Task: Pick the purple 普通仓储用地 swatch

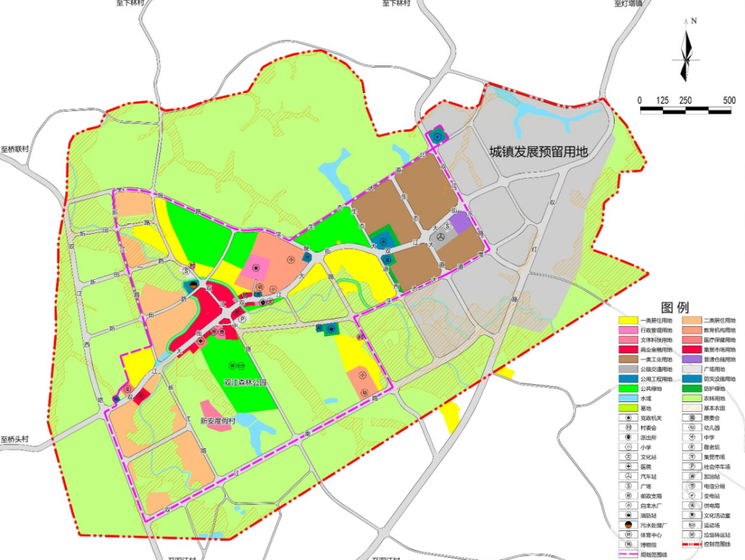Action: click(692, 360)
